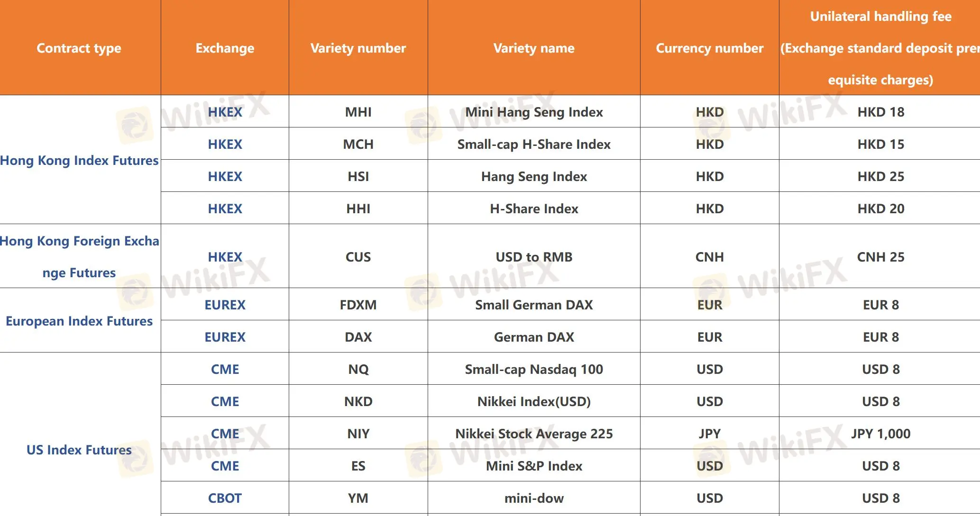Click the Variety name column header
This screenshot has height=516, width=980.
pos(534,48)
